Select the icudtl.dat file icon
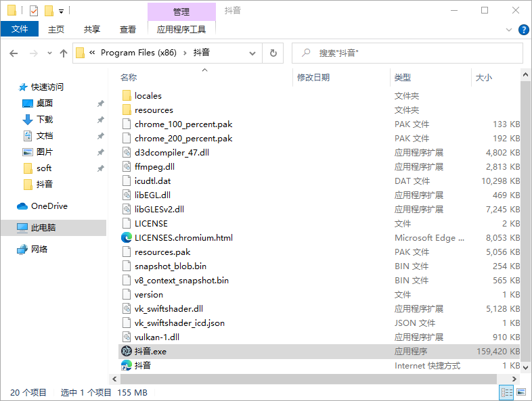This screenshot has height=401, width=532. click(127, 181)
